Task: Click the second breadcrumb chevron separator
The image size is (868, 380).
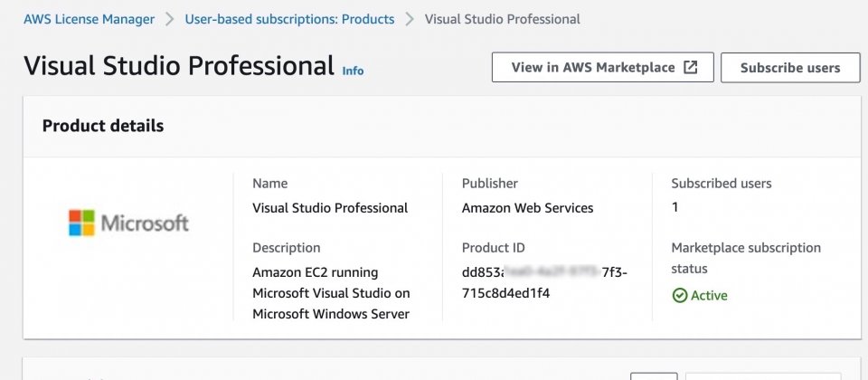Action: pyautogui.click(x=410, y=19)
